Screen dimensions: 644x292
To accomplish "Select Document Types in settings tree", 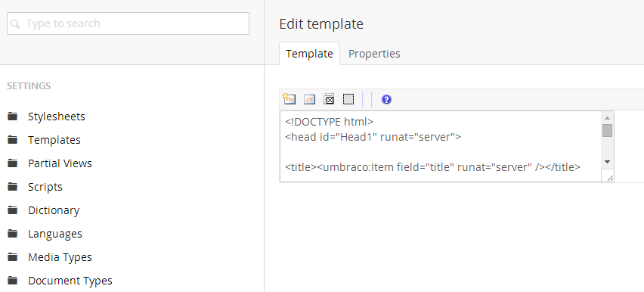I will (x=70, y=281).
